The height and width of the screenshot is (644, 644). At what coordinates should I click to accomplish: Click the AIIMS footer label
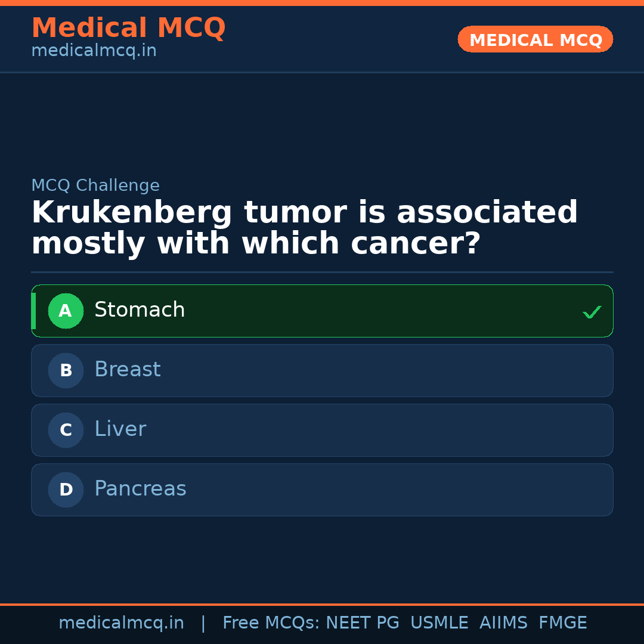504,622
